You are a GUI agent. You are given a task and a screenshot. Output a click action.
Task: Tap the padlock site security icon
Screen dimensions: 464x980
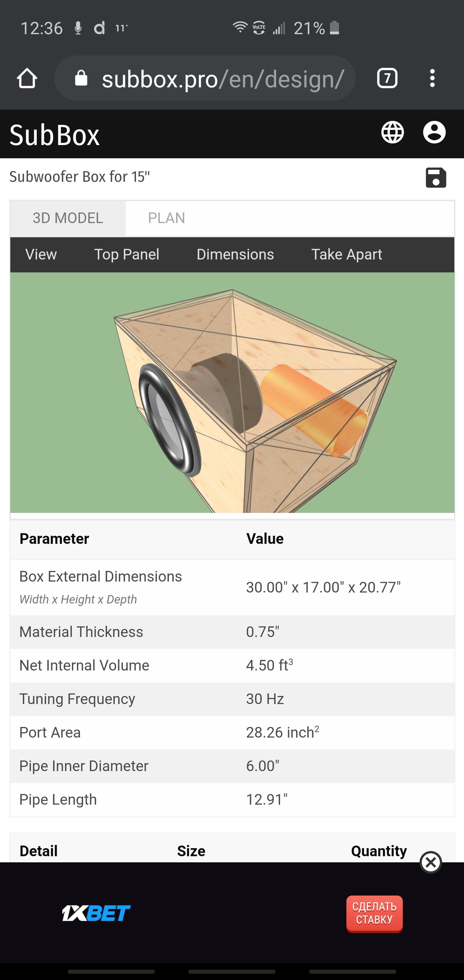81,78
